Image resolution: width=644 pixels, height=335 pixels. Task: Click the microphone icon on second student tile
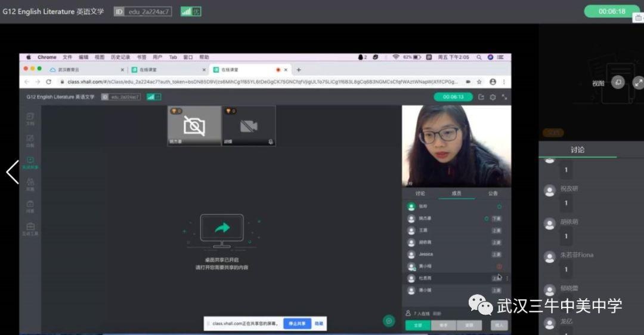(271, 142)
